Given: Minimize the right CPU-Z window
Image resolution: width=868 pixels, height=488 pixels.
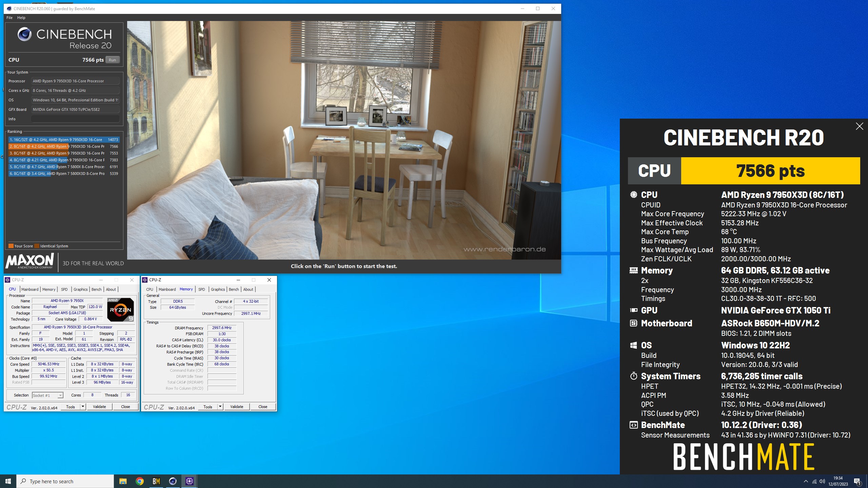Looking at the screenshot, I should [x=238, y=280].
